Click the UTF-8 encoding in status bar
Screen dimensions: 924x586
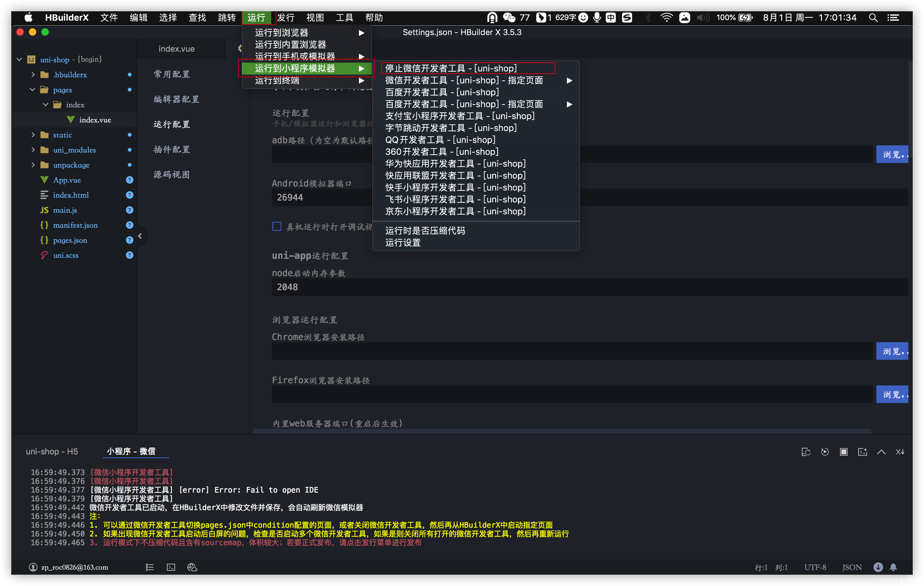815,567
